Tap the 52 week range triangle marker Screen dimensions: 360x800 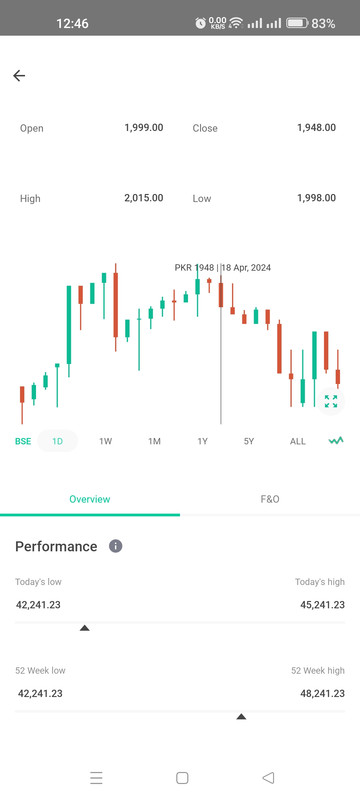click(241, 716)
